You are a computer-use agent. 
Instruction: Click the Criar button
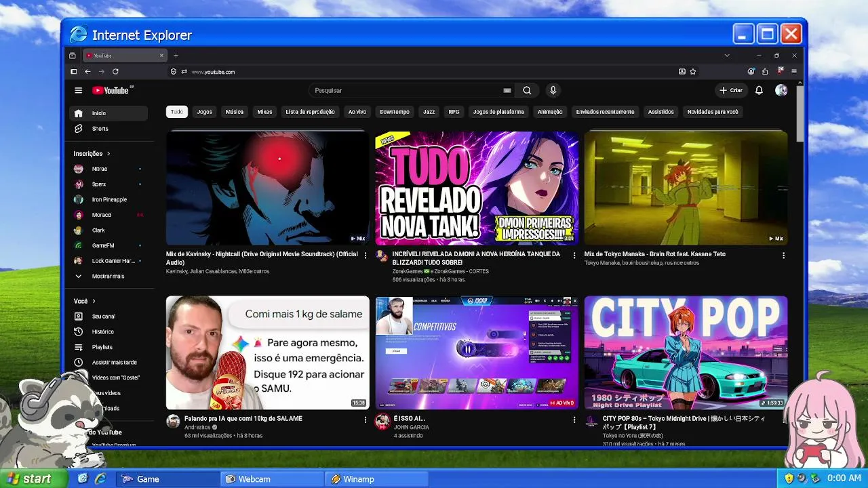tap(731, 90)
